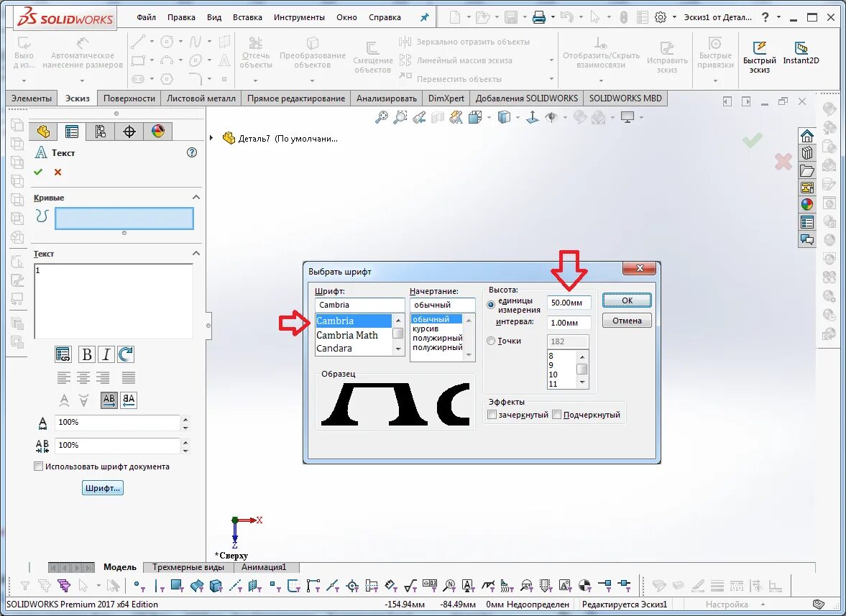Screen dimensions: 846x616
Task: Align text left
Action: [64, 377]
